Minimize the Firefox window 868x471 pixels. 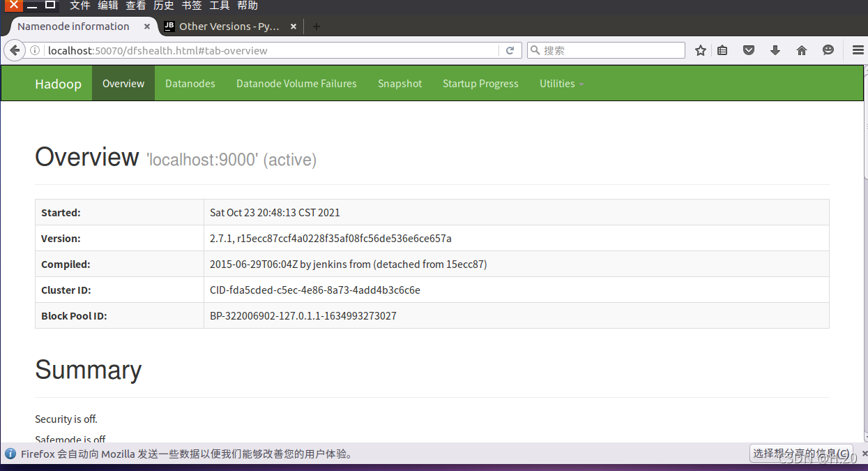coord(32,5)
